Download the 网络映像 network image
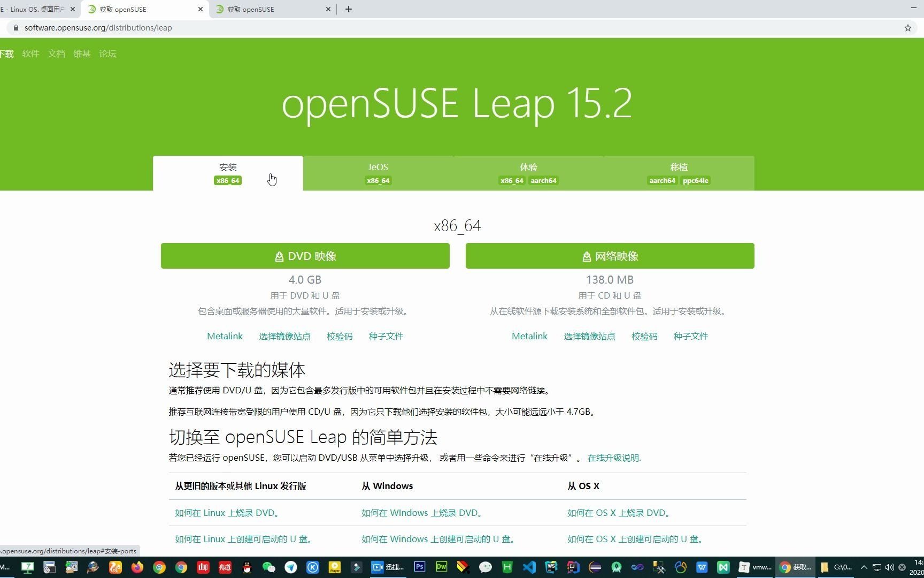The width and height of the screenshot is (924, 578). tap(610, 256)
